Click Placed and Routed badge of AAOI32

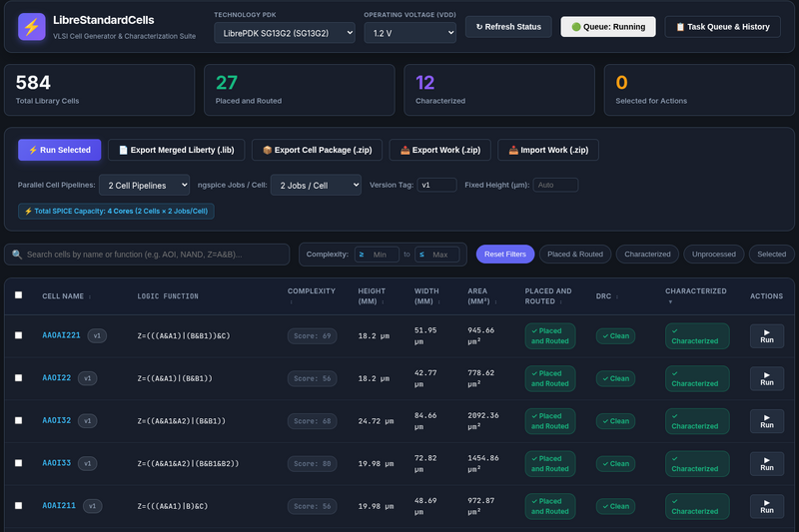coord(550,421)
